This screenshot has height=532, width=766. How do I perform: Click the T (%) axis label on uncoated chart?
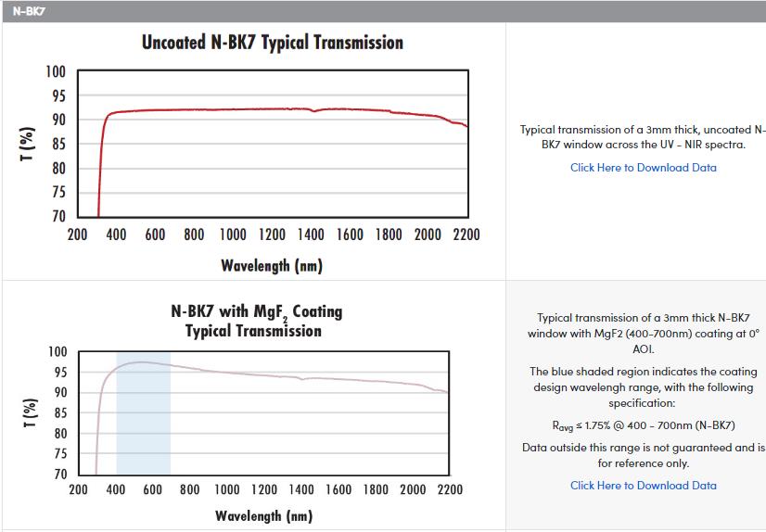[26, 144]
